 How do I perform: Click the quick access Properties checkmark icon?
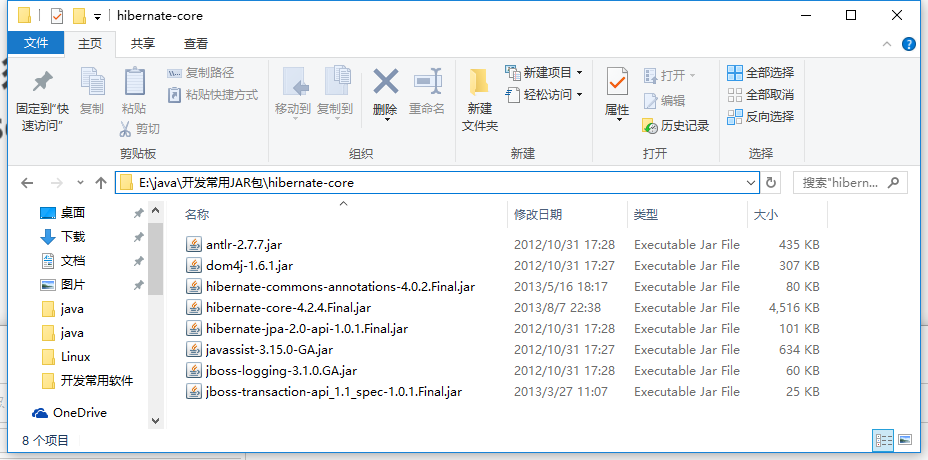[57, 15]
